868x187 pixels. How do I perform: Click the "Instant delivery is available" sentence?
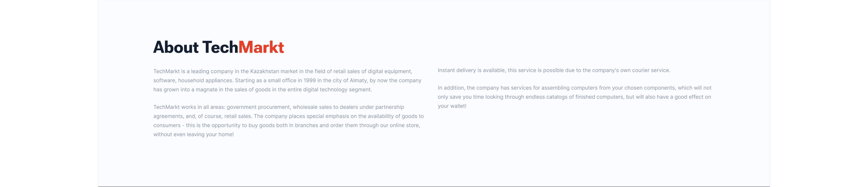[554, 70]
